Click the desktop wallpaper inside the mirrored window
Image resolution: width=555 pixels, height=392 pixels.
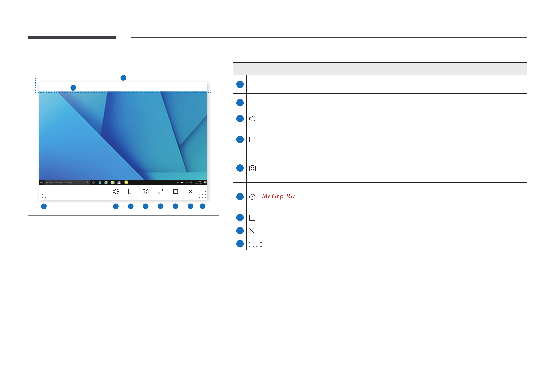pyautogui.click(x=123, y=136)
